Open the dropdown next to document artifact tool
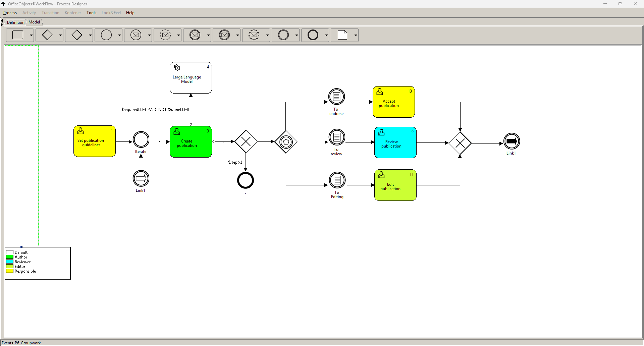This screenshot has width=644, height=346. (x=356, y=35)
